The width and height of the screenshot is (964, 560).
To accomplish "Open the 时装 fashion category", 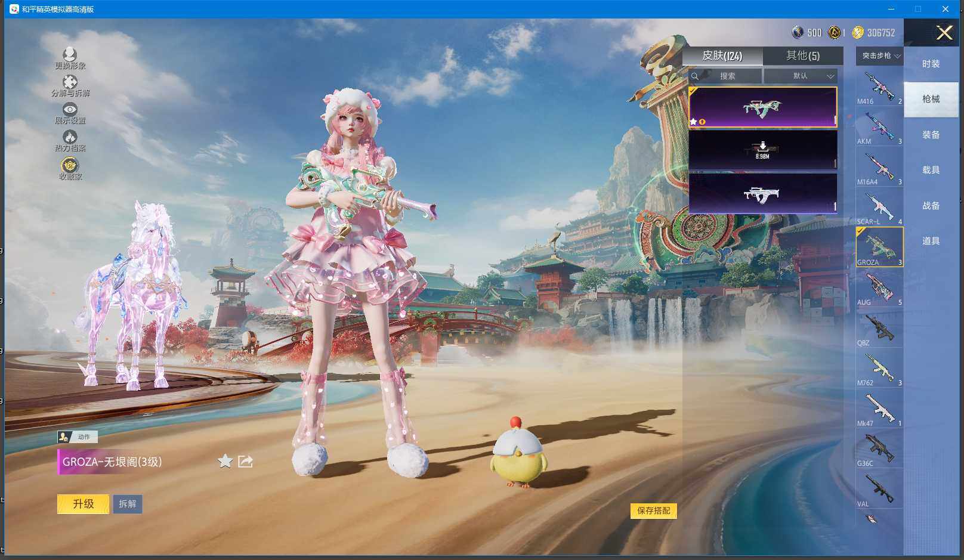I will click(x=931, y=64).
